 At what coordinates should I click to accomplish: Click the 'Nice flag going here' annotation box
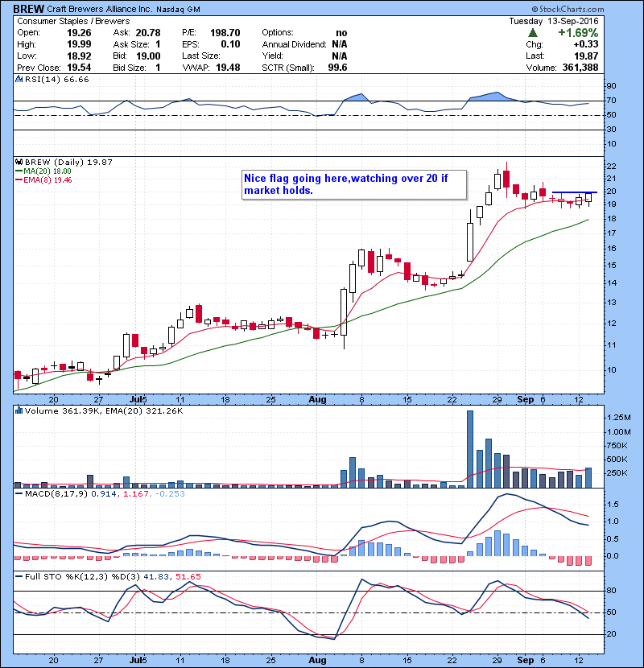coord(354,184)
